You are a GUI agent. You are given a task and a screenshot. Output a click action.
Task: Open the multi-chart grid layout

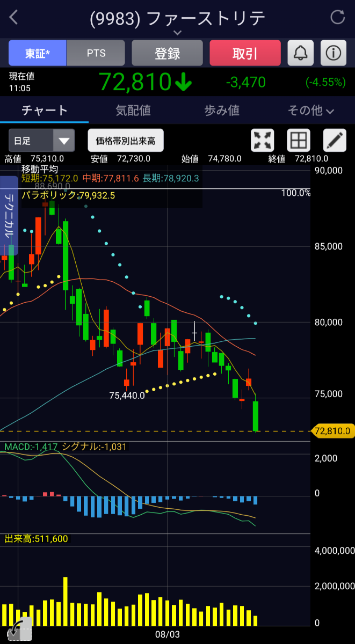(x=299, y=141)
